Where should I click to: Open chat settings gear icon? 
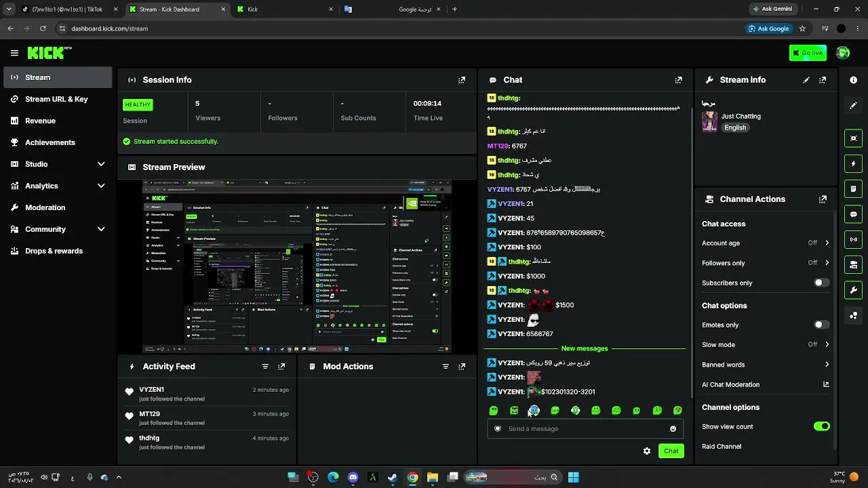point(647,451)
